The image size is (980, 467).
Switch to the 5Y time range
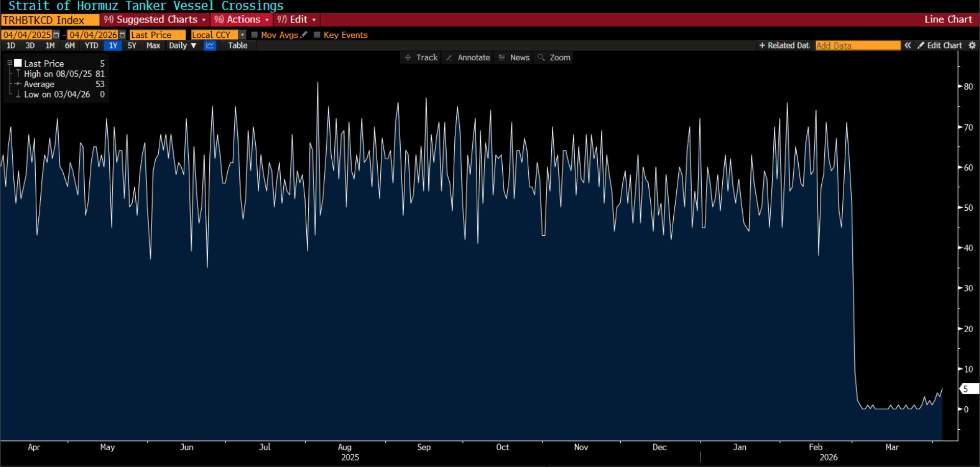click(132, 45)
